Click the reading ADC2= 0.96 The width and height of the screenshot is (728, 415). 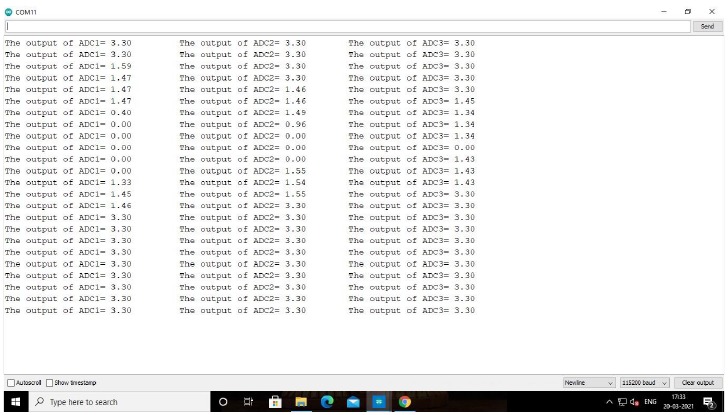coord(280,124)
